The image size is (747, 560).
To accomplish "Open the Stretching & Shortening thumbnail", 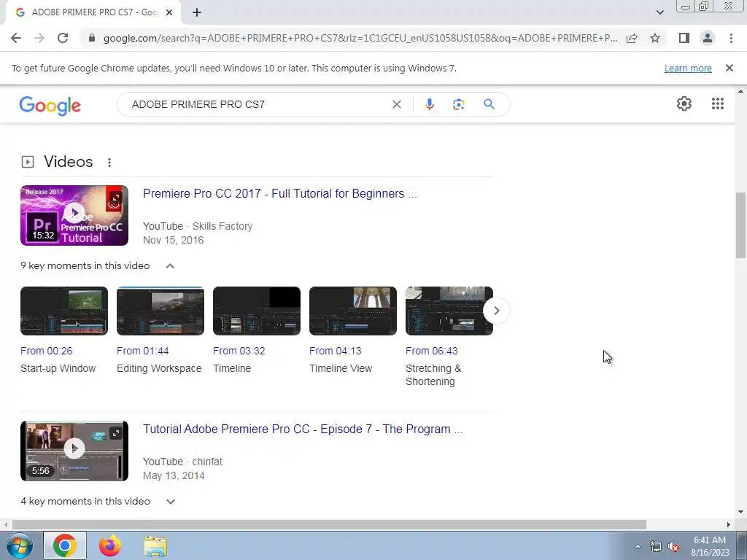I will [x=449, y=311].
